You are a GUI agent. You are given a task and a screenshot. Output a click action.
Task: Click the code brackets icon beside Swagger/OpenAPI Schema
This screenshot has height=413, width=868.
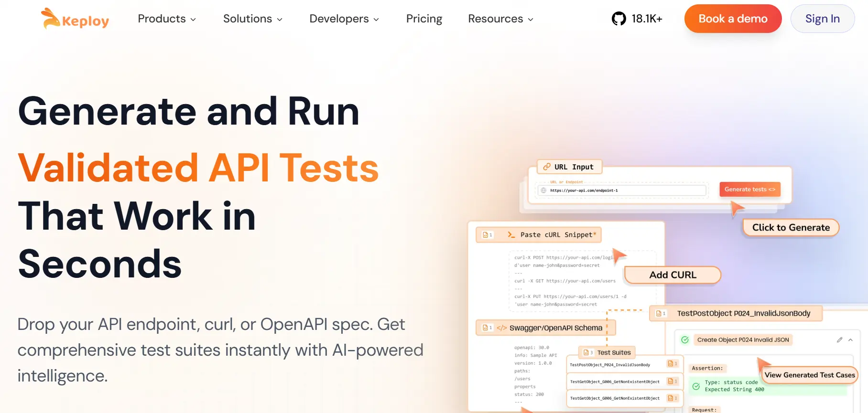[x=501, y=328]
